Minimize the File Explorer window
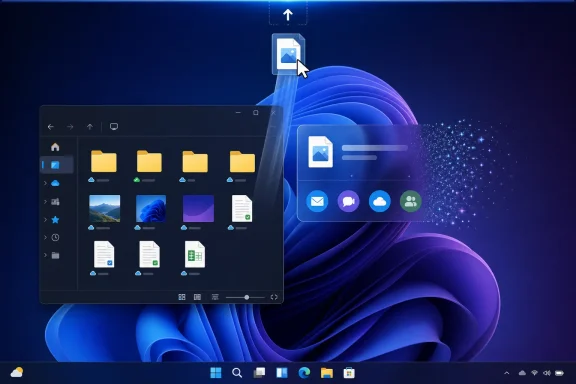This screenshot has width=576, height=384. click(238, 112)
